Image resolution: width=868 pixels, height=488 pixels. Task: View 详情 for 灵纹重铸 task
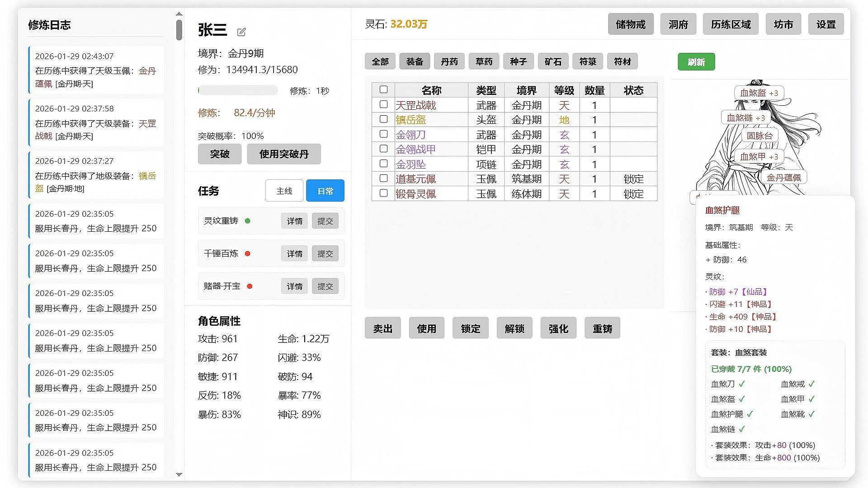[x=294, y=221]
